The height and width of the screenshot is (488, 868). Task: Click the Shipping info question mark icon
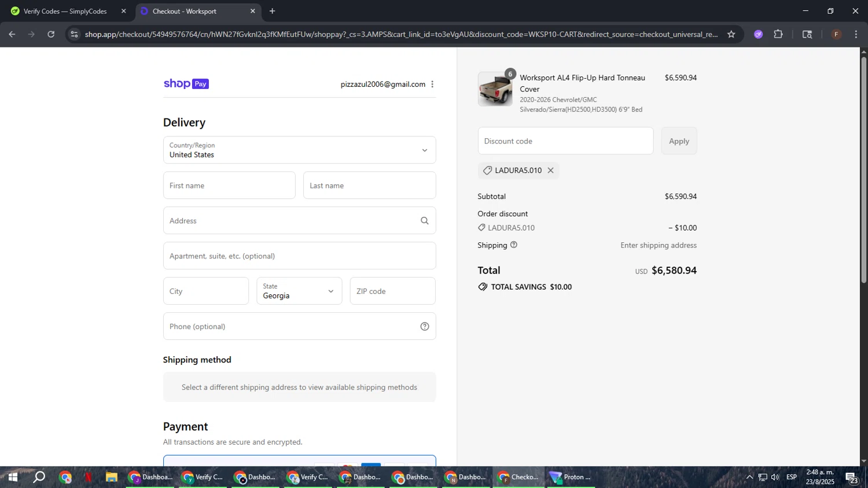click(513, 245)
